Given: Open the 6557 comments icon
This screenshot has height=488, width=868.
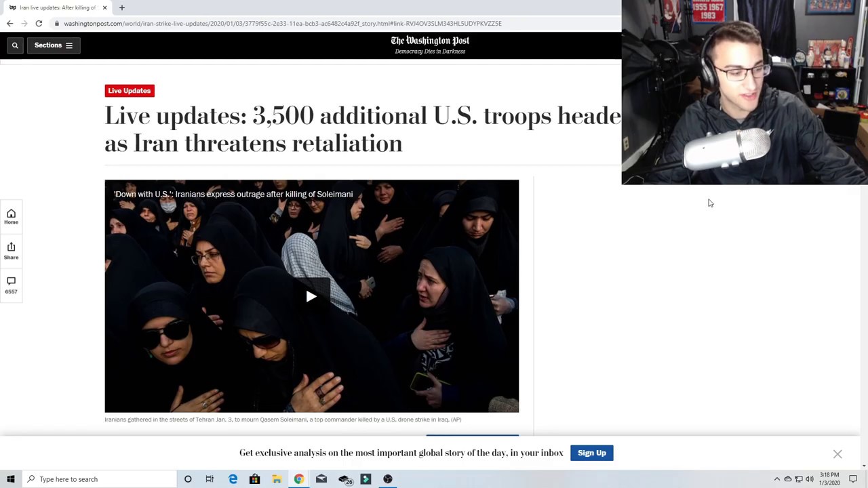Looking at the screenshot, I should pyautogui.click(x=11, y=285).
